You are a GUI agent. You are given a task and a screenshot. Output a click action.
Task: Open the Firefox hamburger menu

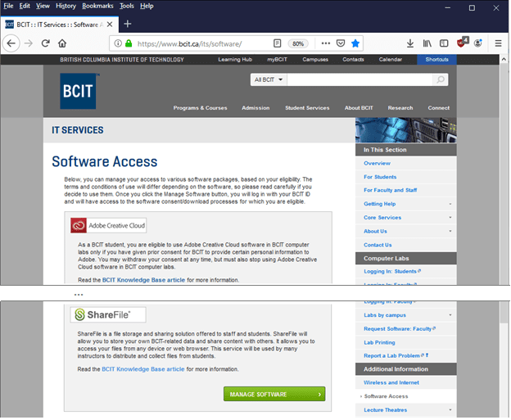pos(498,43)
